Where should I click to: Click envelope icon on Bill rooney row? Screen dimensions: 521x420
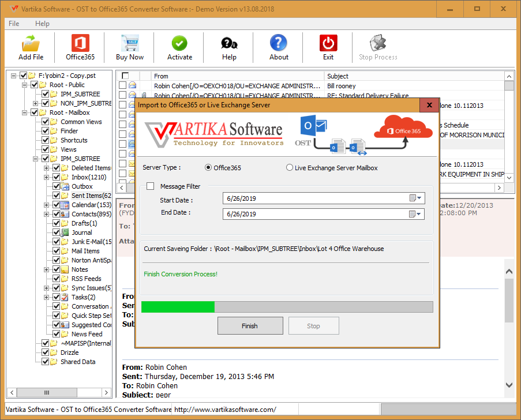pyautogui.click(x=132, y=85)
